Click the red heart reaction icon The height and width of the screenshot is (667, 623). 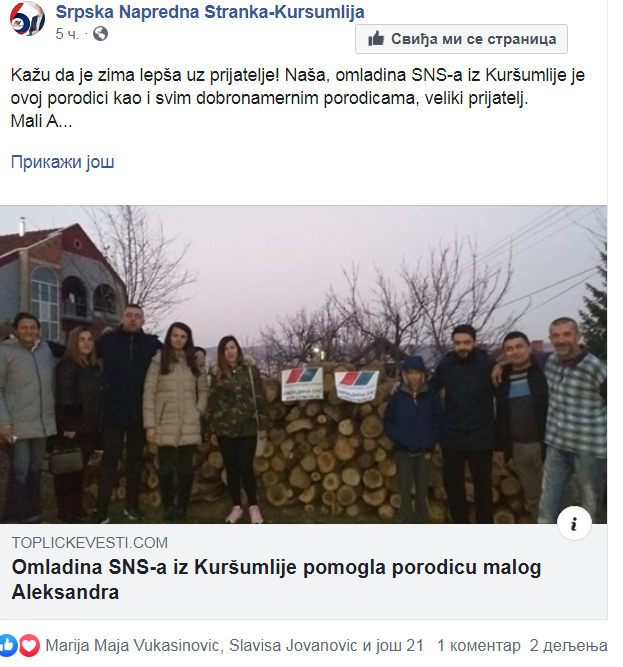pos(29,646)
